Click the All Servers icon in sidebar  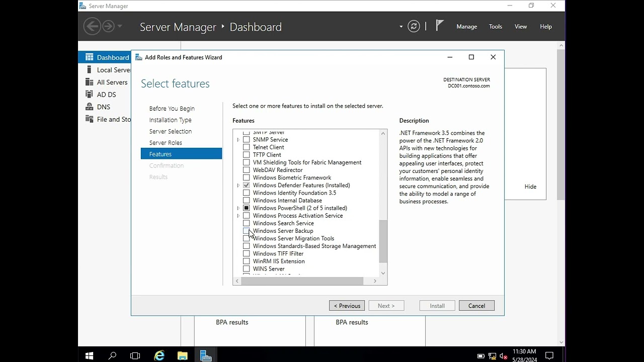point(90,82)
